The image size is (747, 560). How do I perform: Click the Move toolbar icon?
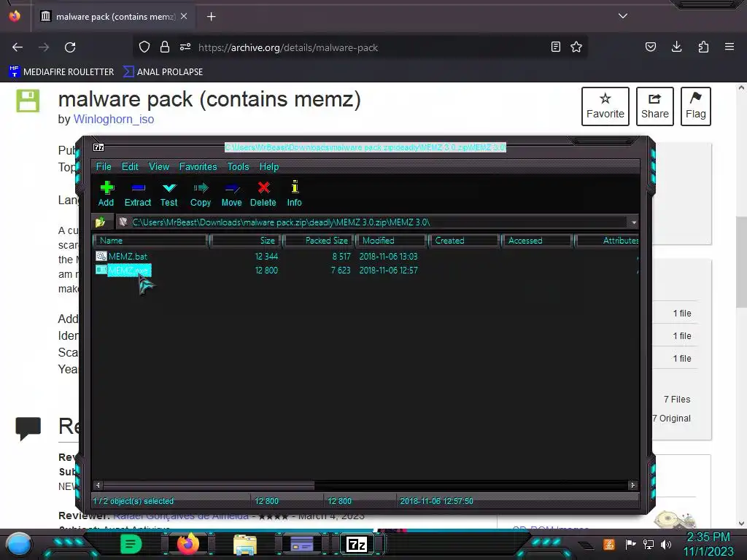point(231,194)
